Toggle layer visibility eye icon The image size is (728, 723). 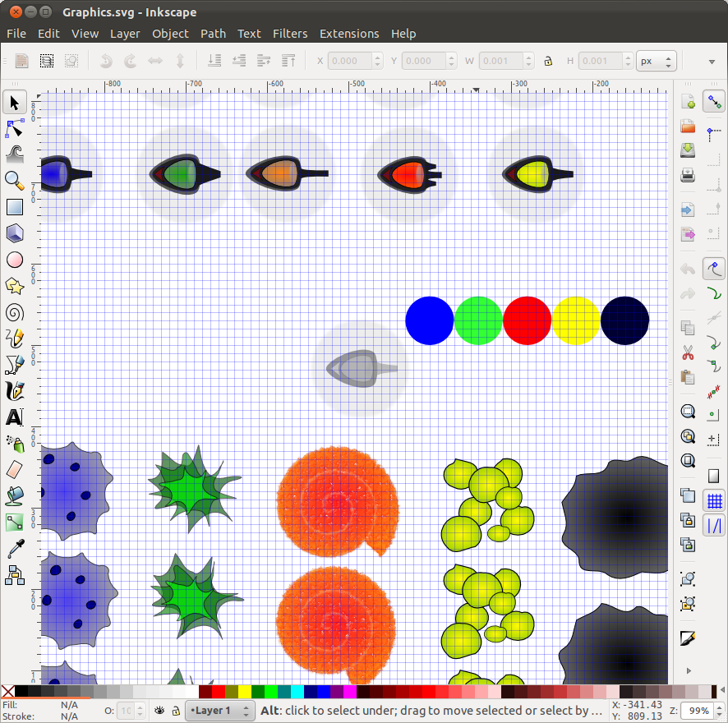tap(159, 710)
